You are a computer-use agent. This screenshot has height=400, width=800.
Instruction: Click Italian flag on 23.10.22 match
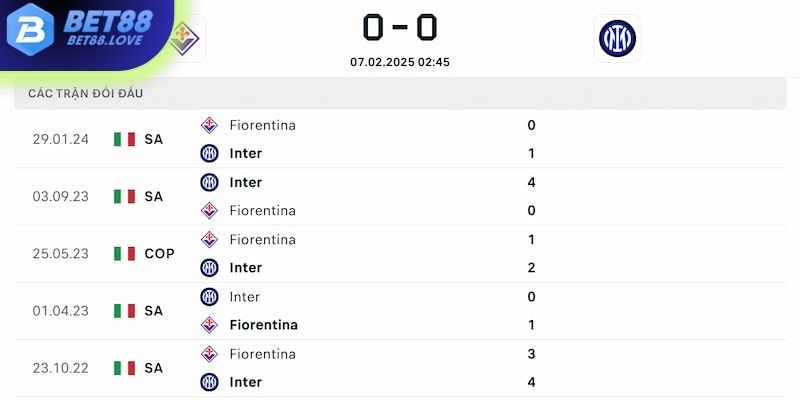click(124, 368)
